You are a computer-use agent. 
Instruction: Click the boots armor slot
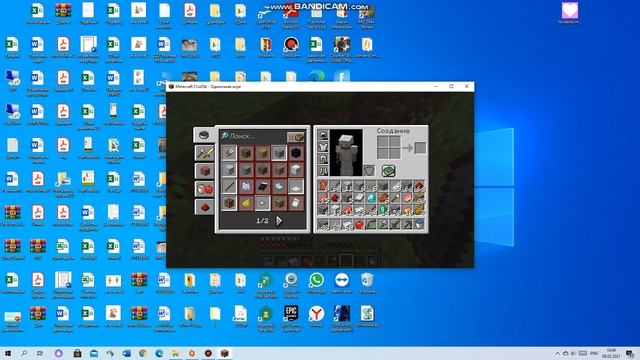coord(323,171)
